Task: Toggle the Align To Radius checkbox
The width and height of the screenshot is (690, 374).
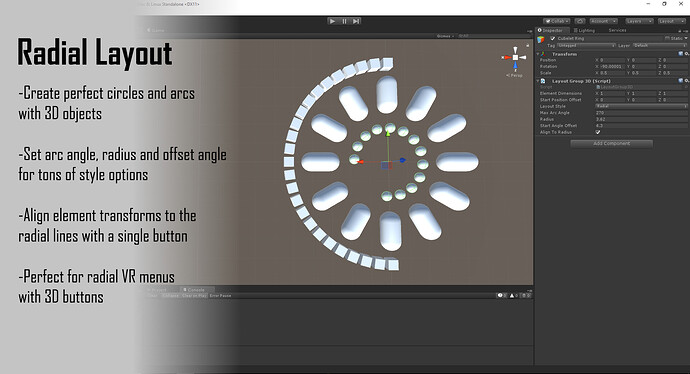Action: [598, 132]
